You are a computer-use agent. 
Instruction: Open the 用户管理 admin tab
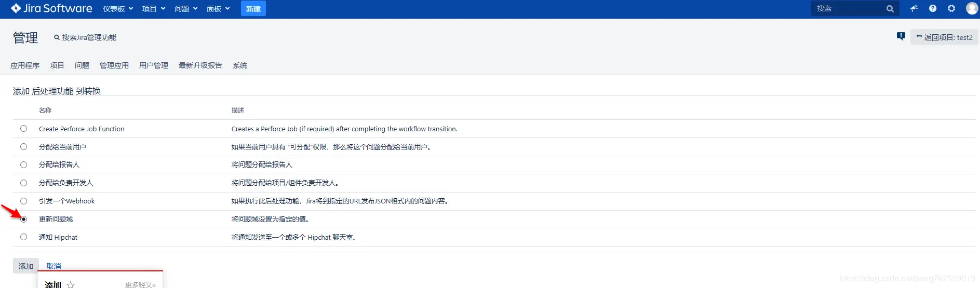(x=154, y=65)
